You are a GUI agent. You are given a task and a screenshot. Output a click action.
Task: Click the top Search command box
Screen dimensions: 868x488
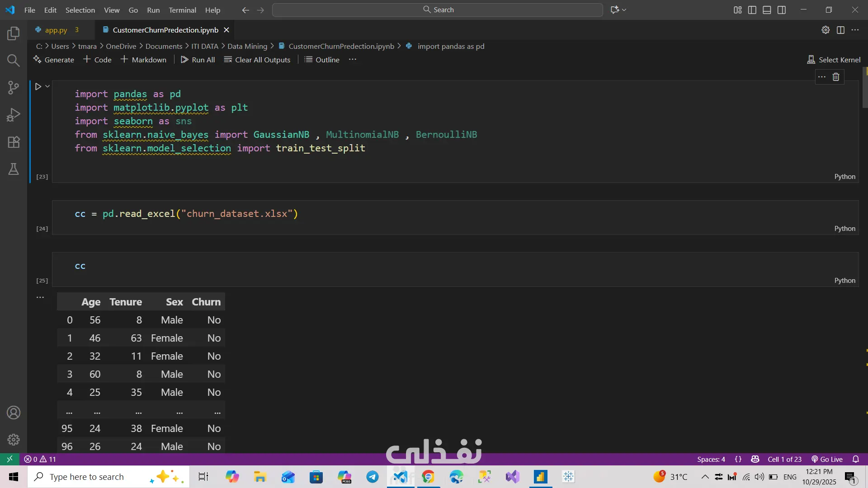438,10
